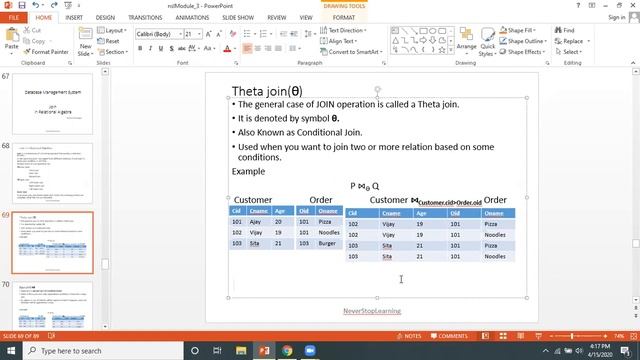Screen dimensions: 640x360
Task: Toggle Underline formatting
Action: [161, 49]
